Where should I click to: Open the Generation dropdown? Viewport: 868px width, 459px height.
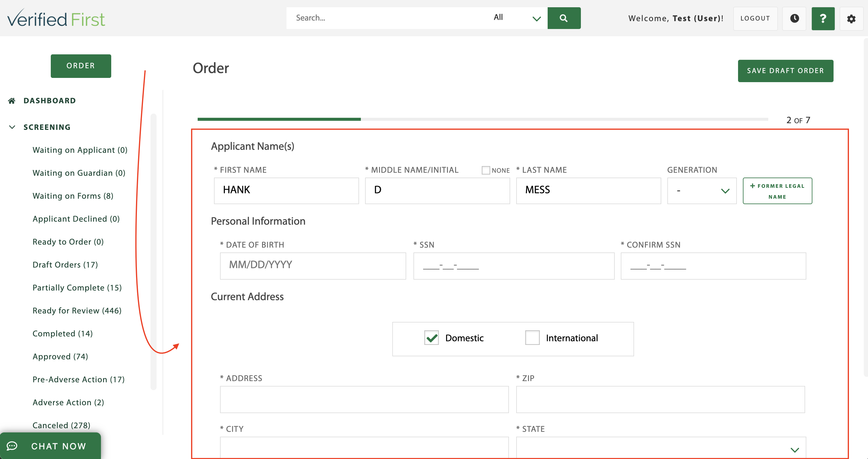click(x=702, y=191)
